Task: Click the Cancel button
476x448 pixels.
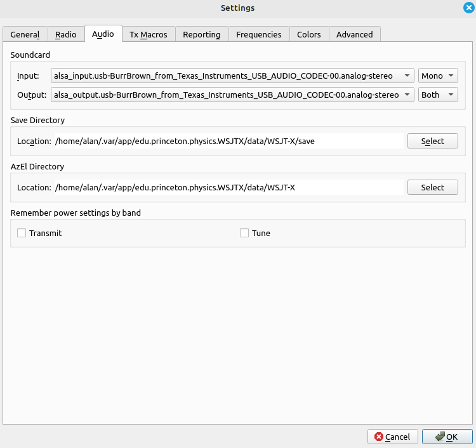Action: click(x=392, y=437)
